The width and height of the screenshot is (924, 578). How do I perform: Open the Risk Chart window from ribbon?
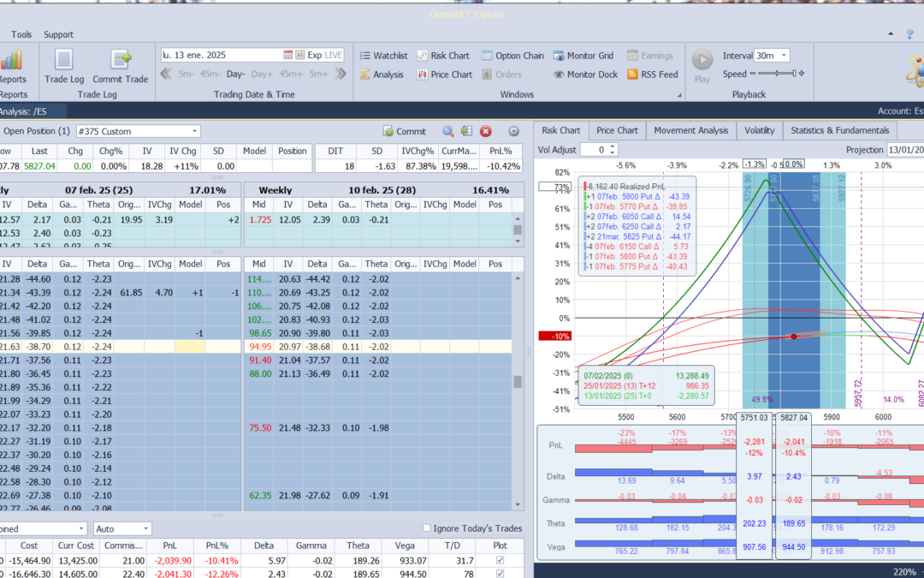(443, 56)
